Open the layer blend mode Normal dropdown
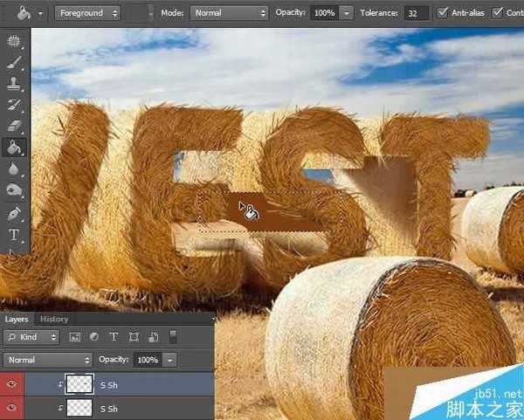The width and height of the screenshot is (524, 420). pyautogui.click(x=48, y=360)
